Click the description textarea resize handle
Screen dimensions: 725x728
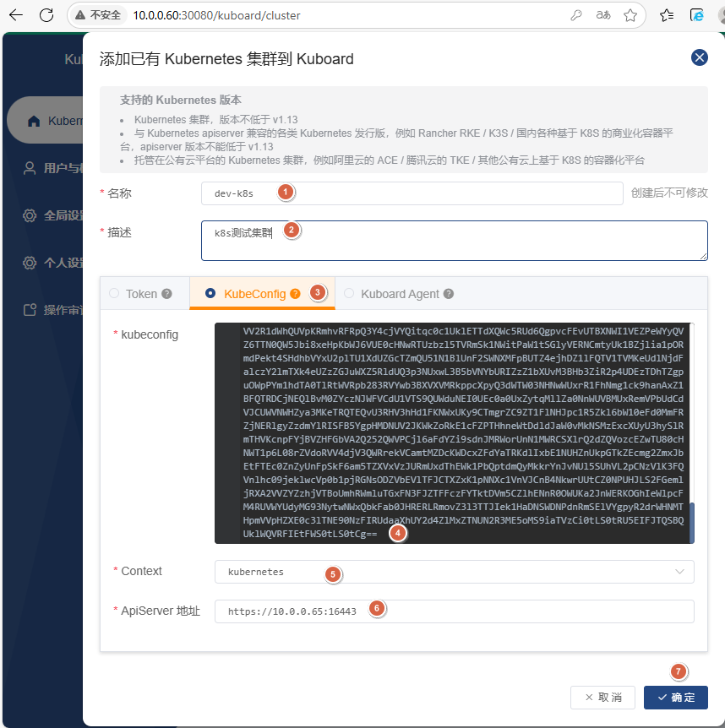click(x=703, y=256)
